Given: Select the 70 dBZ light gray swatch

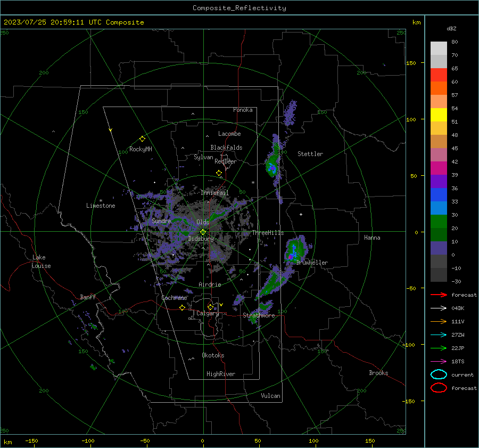Looking at the screenshot, I should pos(439,61).
